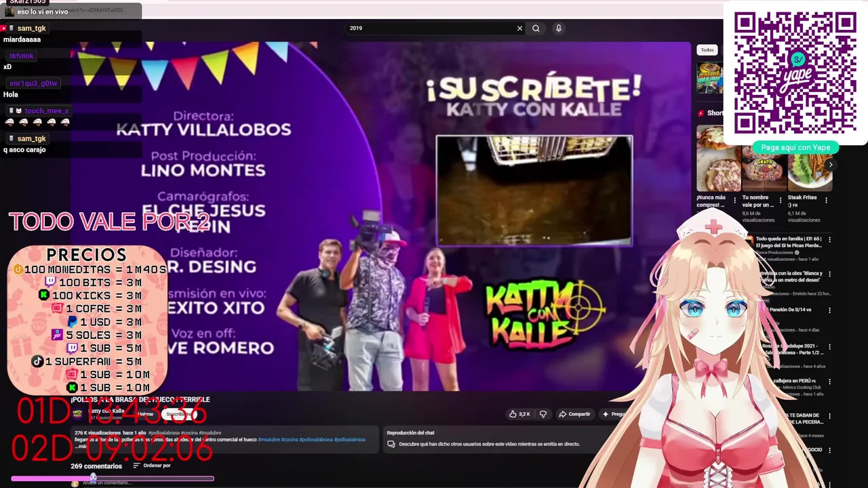
Task: Click touch_mee_s username in chat
Action: (46, 111)
